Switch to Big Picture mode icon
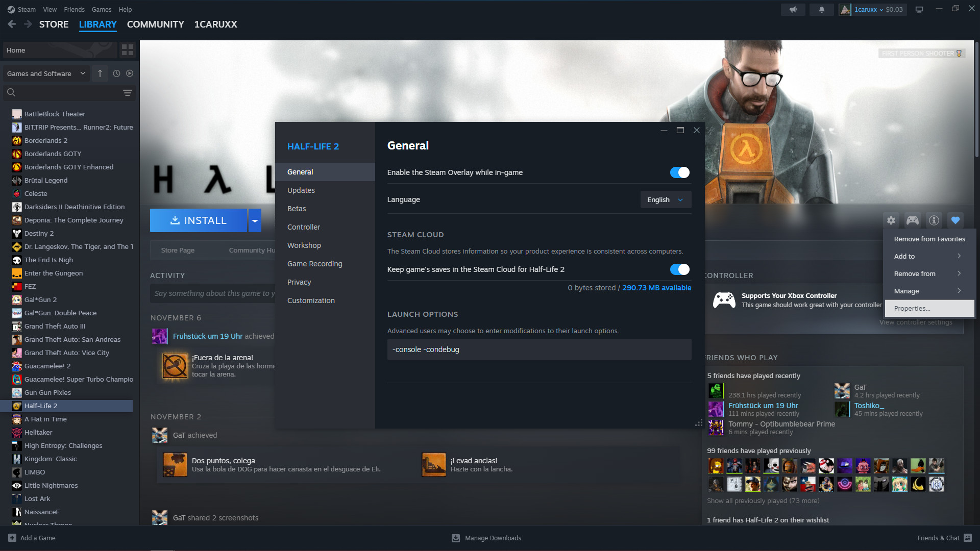 919,9
